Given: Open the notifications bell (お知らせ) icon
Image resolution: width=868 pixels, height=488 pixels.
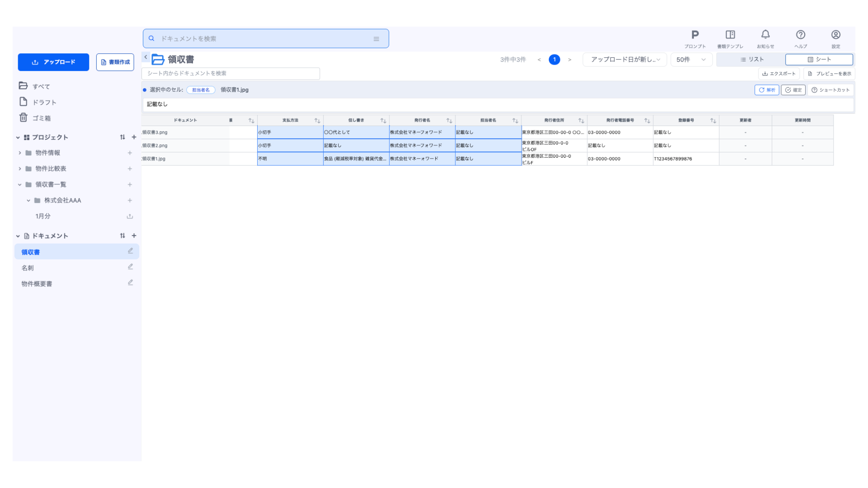Looking at the screenshot, I should tap(765, 35).
